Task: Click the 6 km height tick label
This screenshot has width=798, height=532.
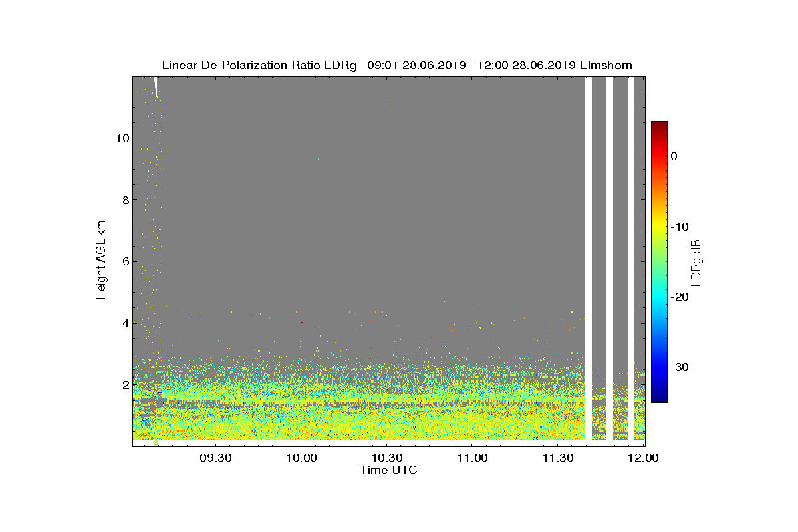Action: pos(125,261)
